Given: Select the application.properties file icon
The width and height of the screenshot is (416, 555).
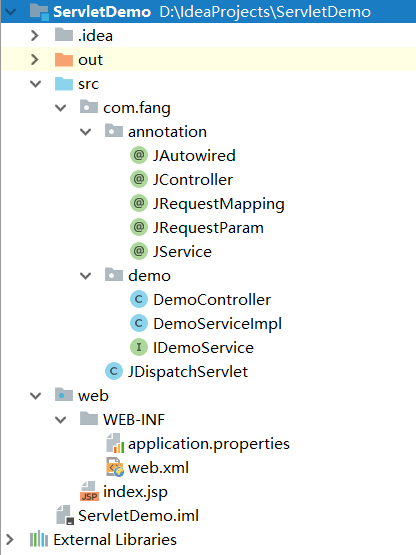Looking at the screenshot, I should (x=115, y=444).
